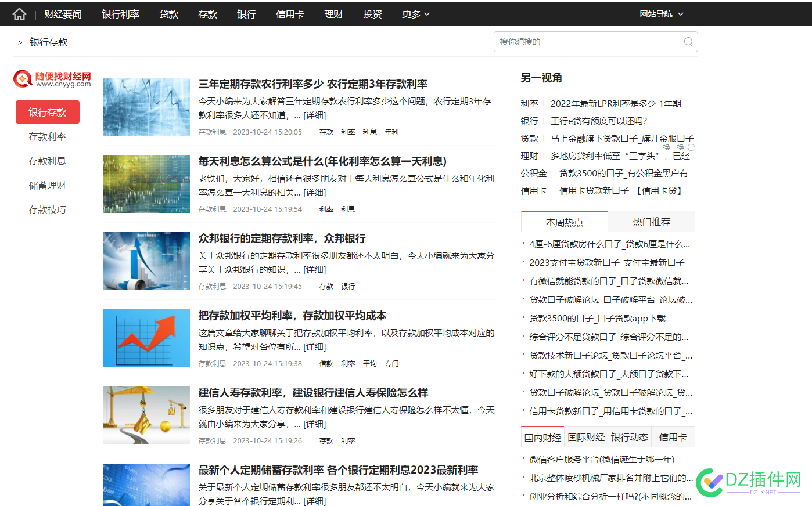This screenshot has width=812, height=506.
Task: Click the 专门 tag under 存款加权平均 article
Action: pyautogui.click(x=391, y=364)
